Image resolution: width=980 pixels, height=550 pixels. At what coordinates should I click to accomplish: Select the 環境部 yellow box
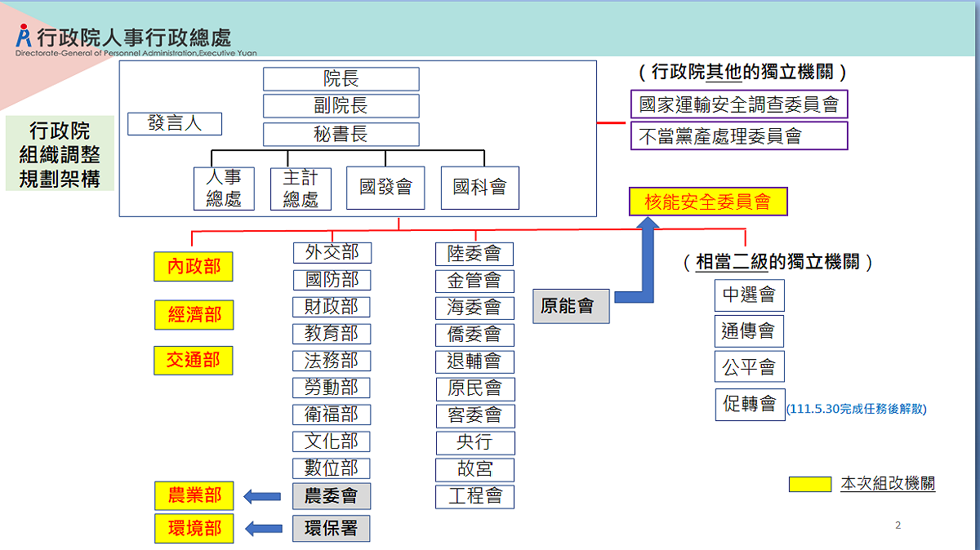pyautogui.click(x=194, y=528)
